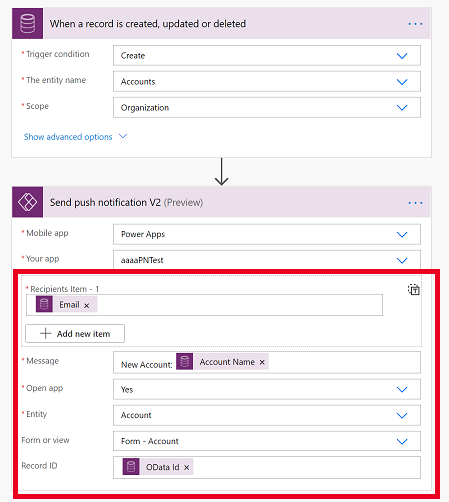
Task: Remove the Account Name token
Action: click(262, 362)
